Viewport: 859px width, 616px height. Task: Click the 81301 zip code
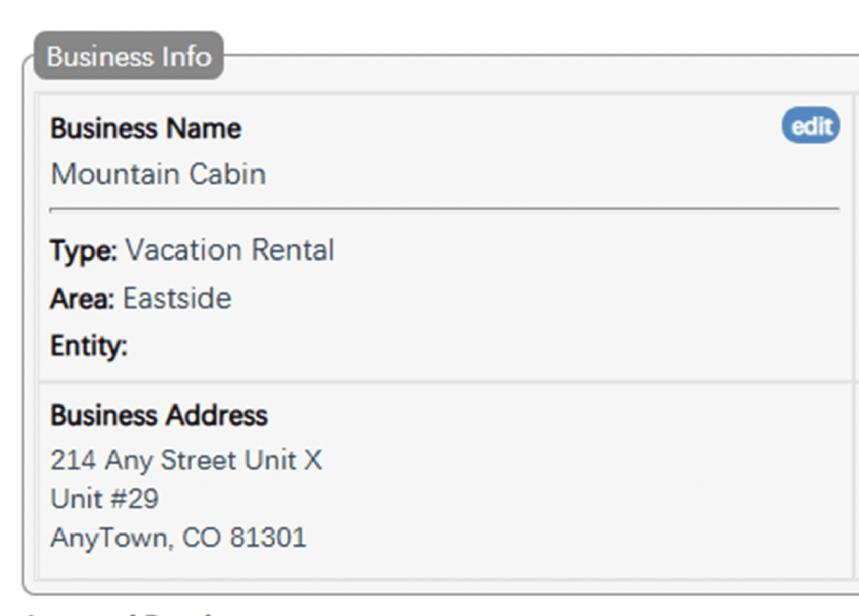268,537
